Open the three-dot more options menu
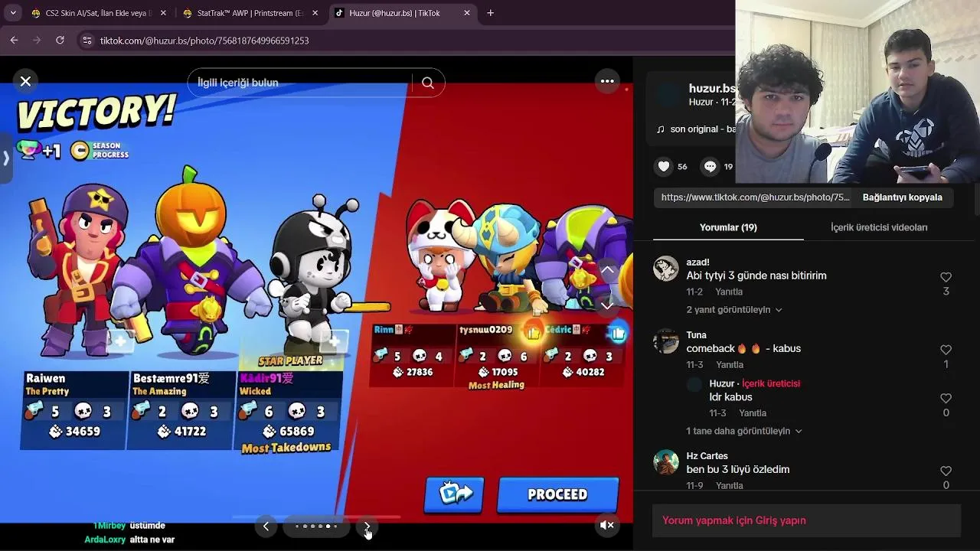980x551 pixels. pos(607,81)
